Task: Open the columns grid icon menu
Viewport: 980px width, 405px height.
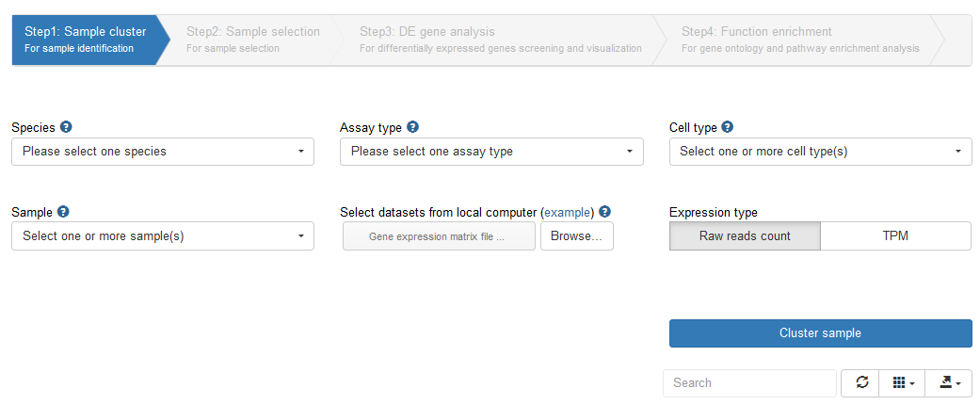Action: tap(903, 382)
